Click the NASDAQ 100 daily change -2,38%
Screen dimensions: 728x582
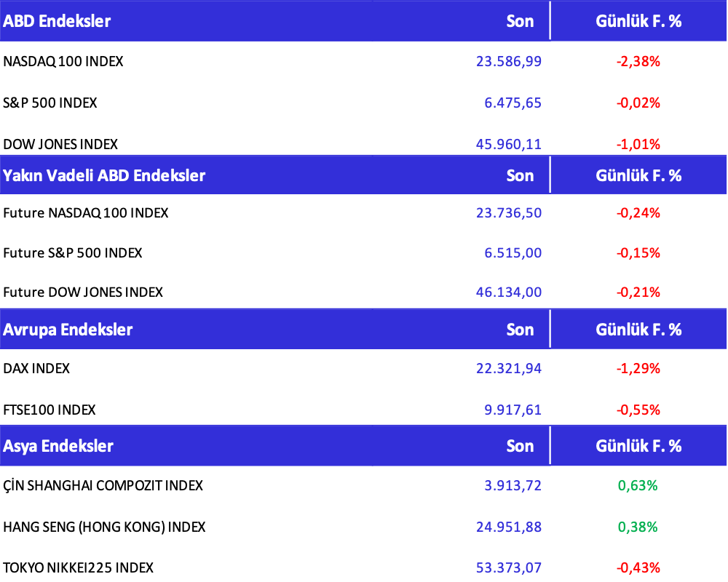tap(638, 62)
